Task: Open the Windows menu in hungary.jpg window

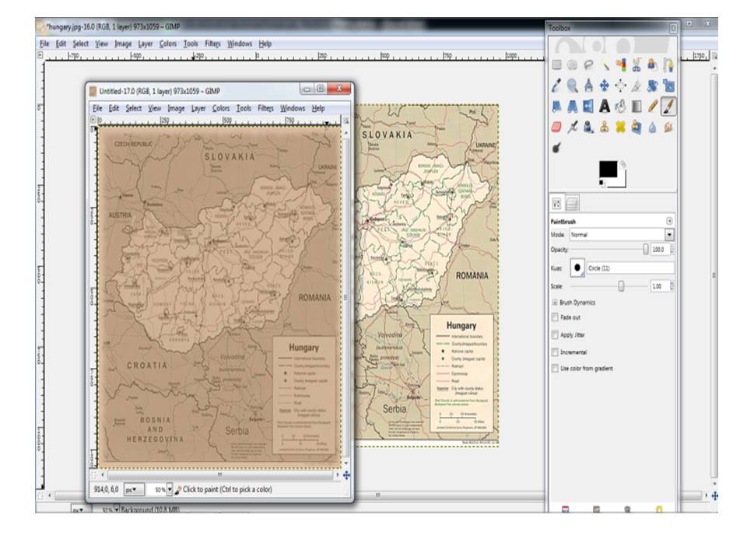Action: click(x=240, y=44)
